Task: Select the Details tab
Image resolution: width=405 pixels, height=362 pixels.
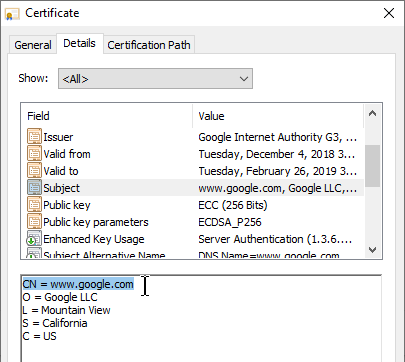Action: coord(79,43)
